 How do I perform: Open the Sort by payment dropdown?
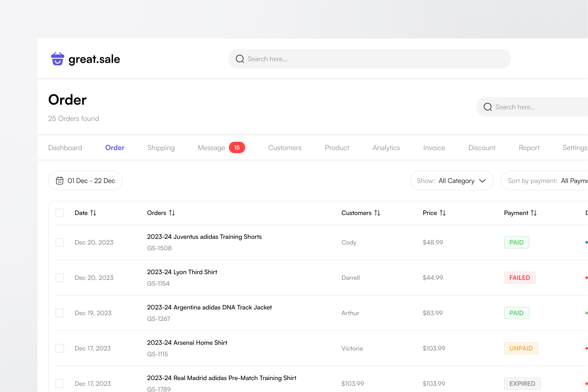(545, 181)
